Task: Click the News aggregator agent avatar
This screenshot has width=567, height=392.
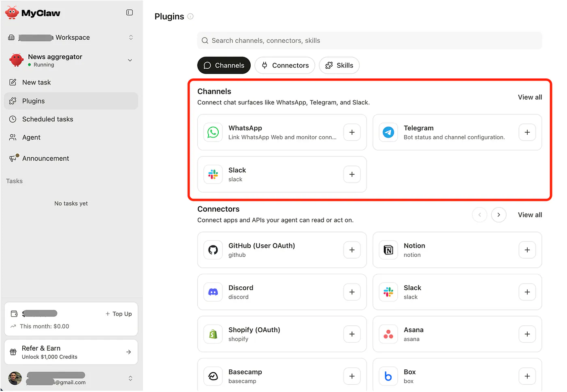Action: (17, 60)
